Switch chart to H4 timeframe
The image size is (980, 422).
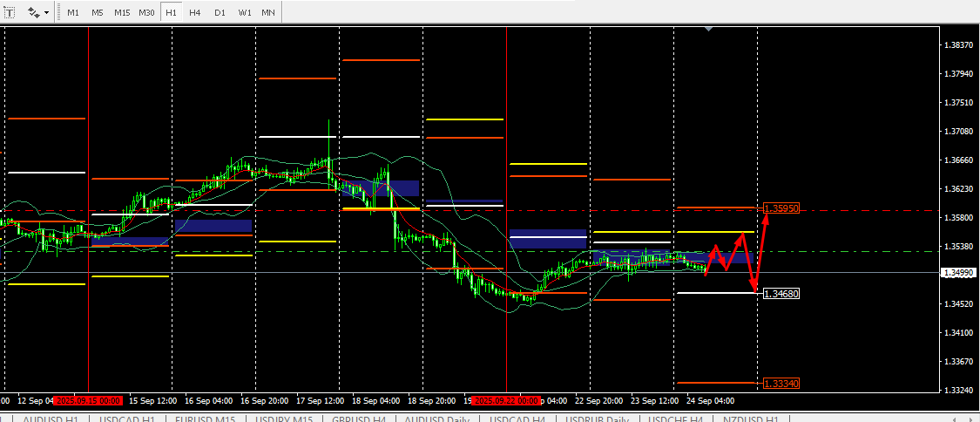(x=195, y=12)
